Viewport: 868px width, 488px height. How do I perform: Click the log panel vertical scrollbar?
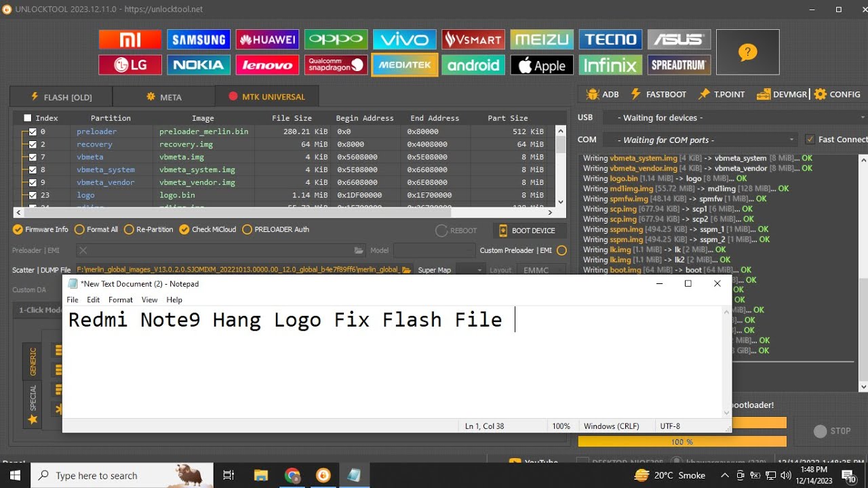(x=863, y=272)
